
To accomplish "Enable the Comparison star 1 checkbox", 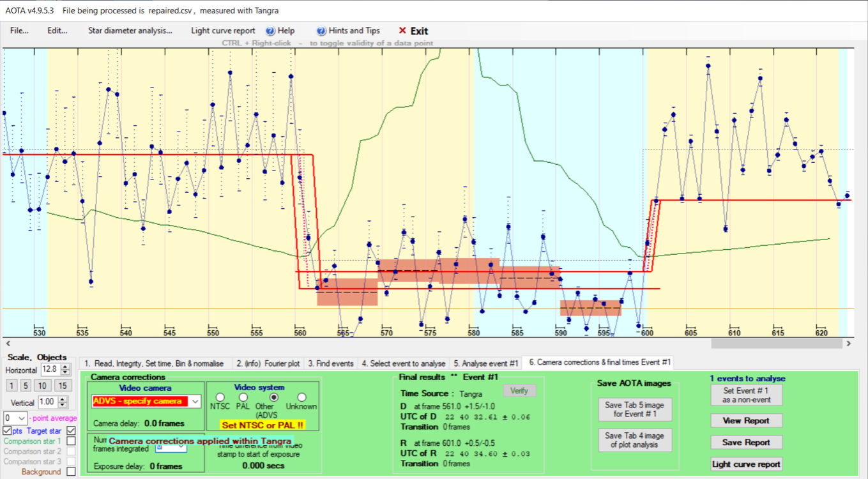I will [x=71, y=441].
